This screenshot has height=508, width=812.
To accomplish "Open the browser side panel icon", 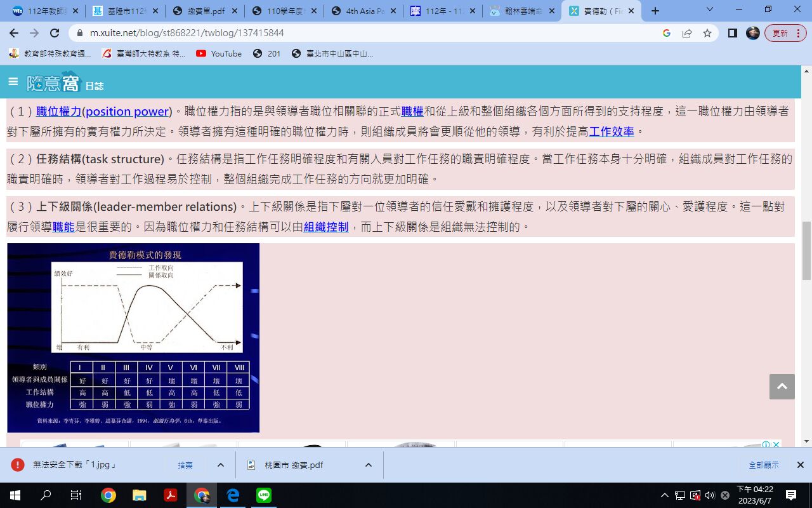I will pyautogui.click(x=732, y=33).
